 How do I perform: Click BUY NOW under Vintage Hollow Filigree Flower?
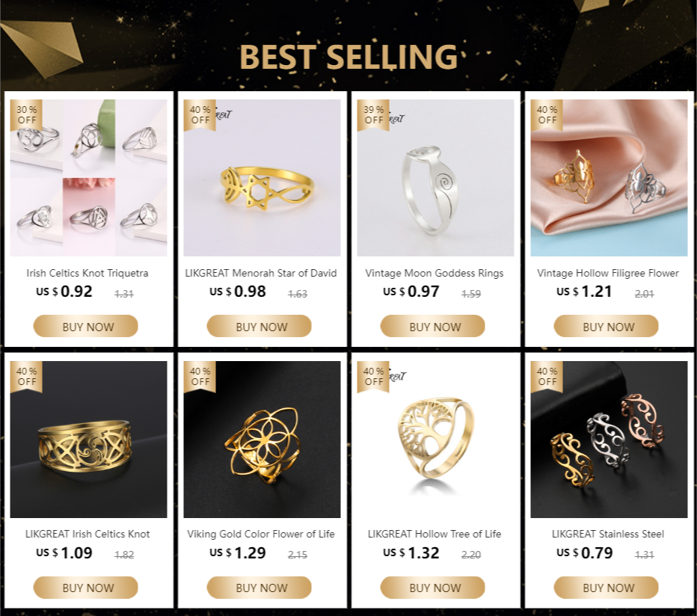(606, 326)
